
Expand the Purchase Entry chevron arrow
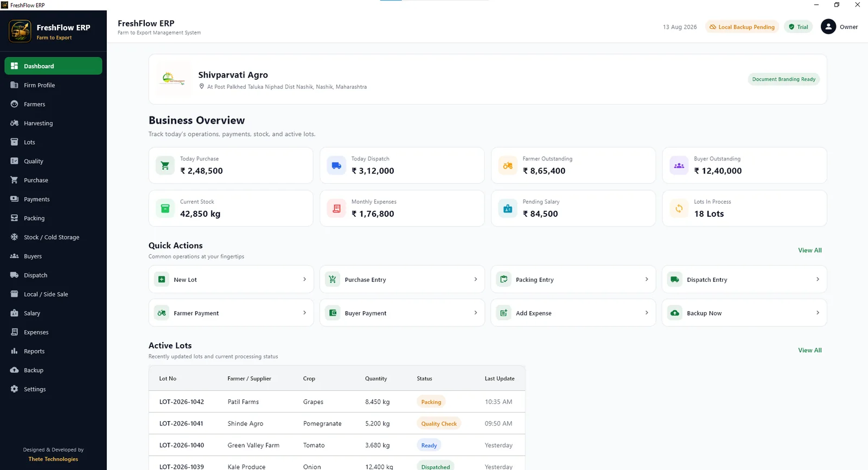pyautogui.click(x=476, y=279)
